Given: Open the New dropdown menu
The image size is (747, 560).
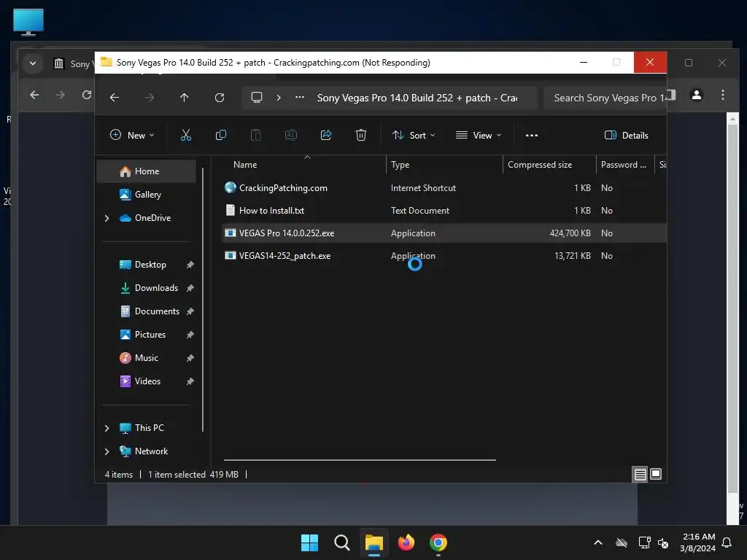Looking at the screenshot, I should 133,135.
